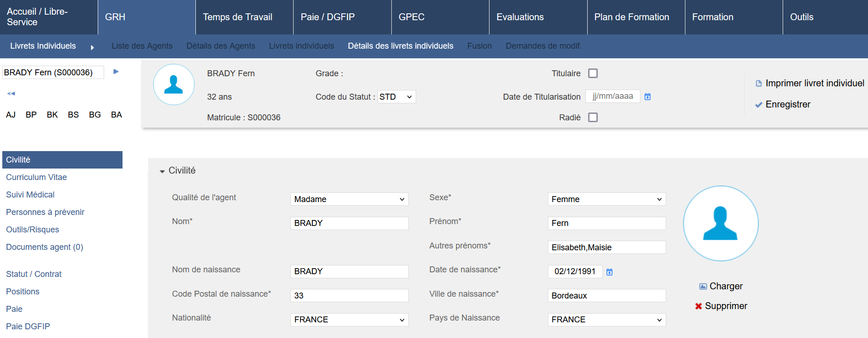The height and width of the screenshot is (338, 868).
Task: Click the next agent arrow icon
Action: [x=116, y=72]
